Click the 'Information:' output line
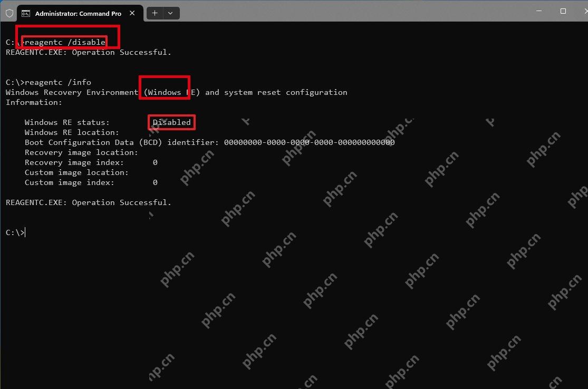The image size is (588, 389). point(34,102)
